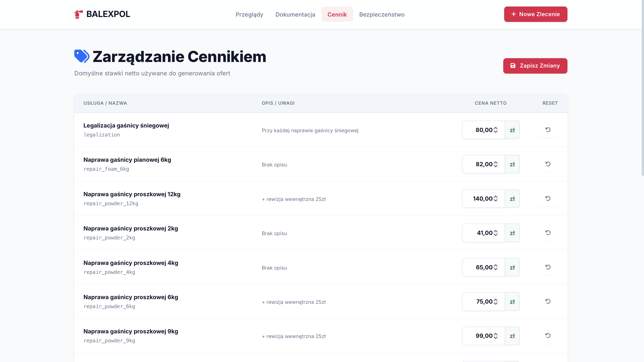
Task: Reset the repair_powder_4kg price
Action: coord(548,267)
